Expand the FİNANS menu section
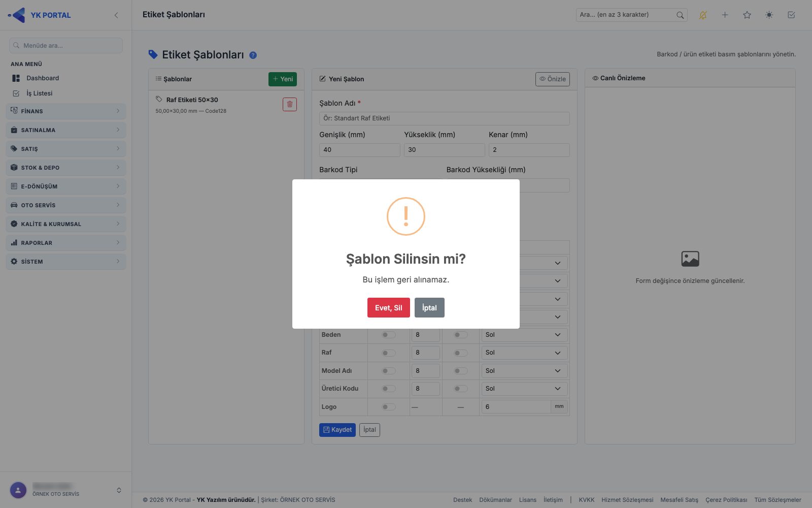This screenshot has width=812, height=508. coord(66,111)
